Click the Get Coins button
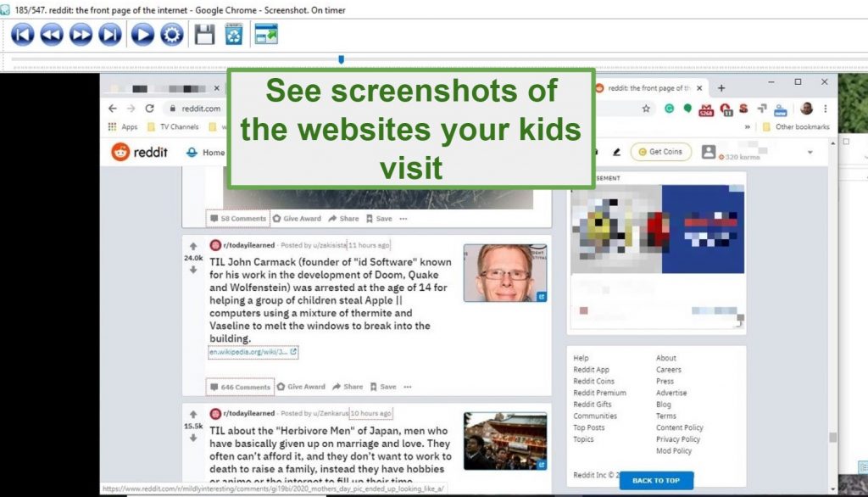 point(661,152)
